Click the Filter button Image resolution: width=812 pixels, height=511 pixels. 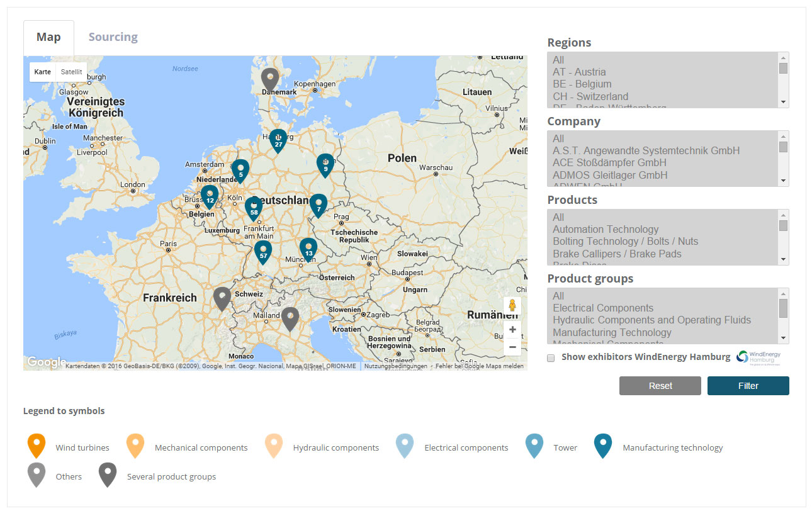pos(748,386)
